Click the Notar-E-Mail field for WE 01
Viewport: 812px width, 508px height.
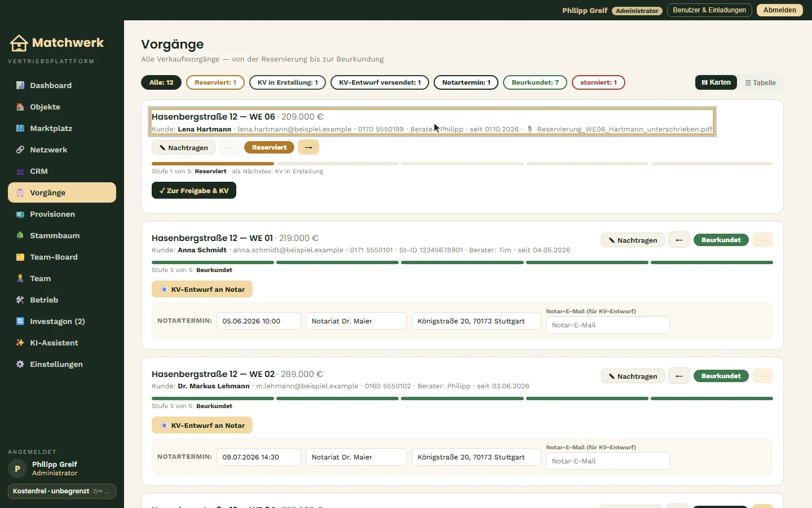pyautogui.click(x=608, y=325)
